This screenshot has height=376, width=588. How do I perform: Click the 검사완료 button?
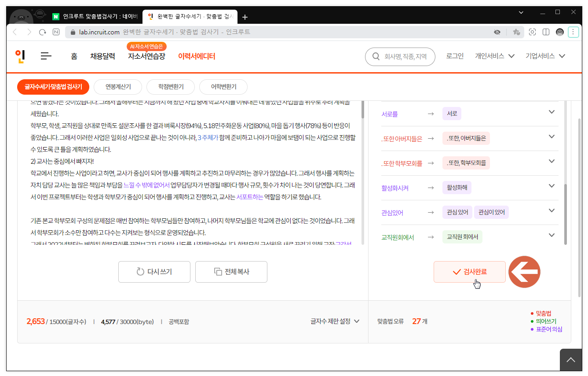point(470,272)
